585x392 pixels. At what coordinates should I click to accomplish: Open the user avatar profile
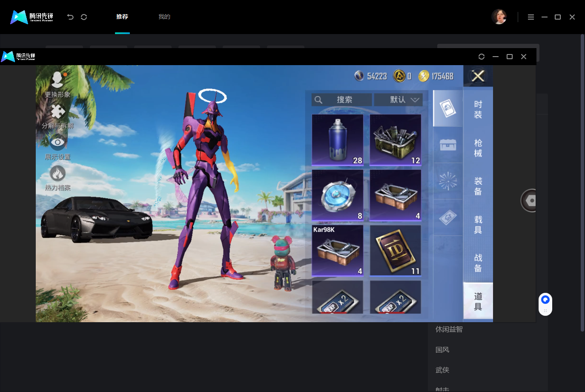499,17
